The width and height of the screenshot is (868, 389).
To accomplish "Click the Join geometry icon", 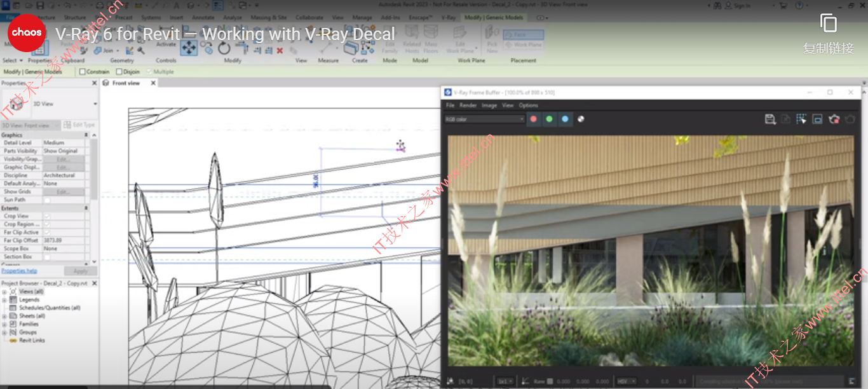I will (98, 50).
